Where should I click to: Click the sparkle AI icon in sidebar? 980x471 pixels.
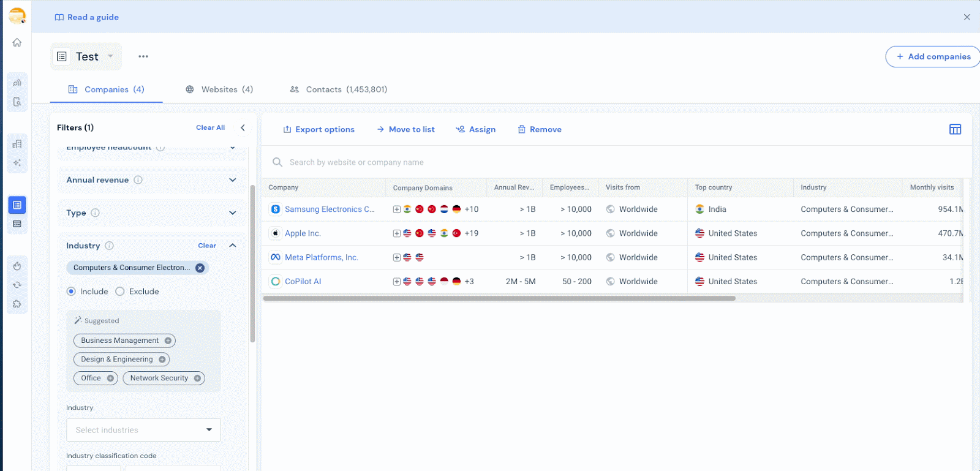tap(17, 163)
